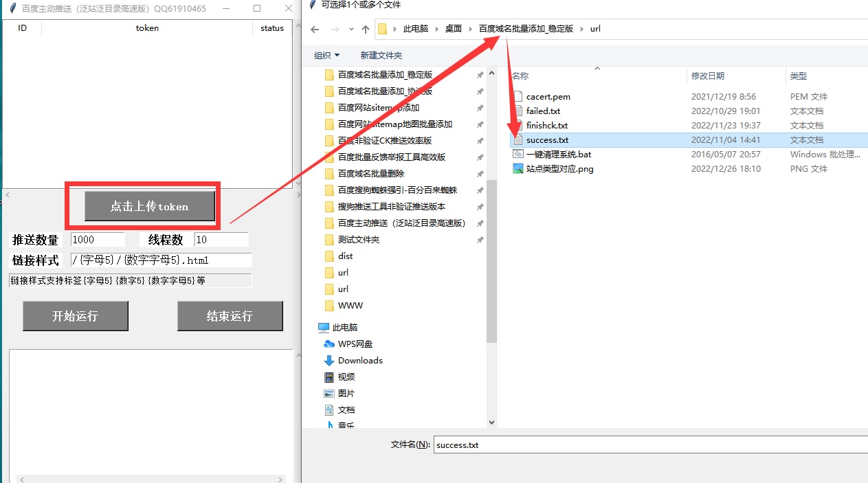Open recent locations dropdown arrow
Image resolution: width=868 pixels, height=483 pixels.
351,29
